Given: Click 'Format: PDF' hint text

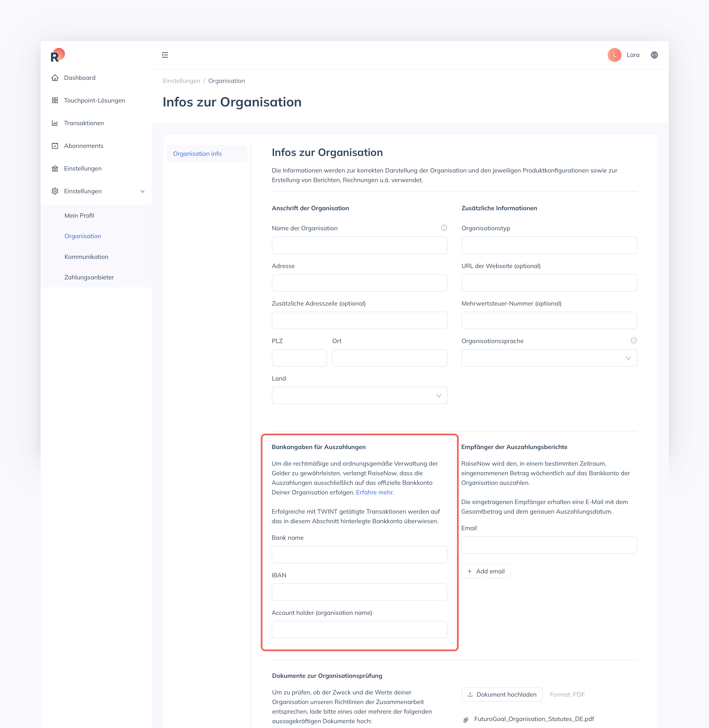Looking at the screenshot, I should [567, 694].
